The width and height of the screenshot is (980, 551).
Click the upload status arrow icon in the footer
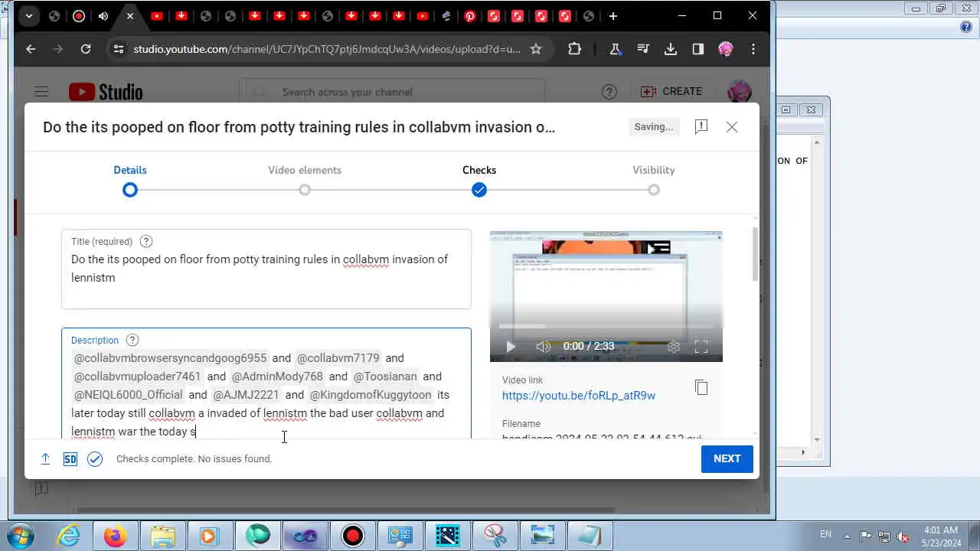(45, 458)
